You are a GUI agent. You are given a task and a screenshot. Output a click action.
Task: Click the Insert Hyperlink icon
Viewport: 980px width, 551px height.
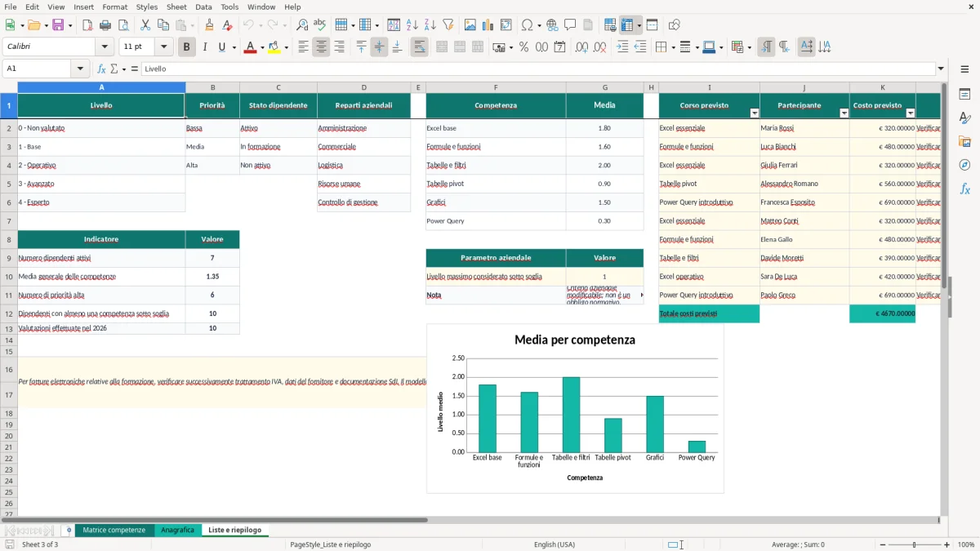[552, 25]
